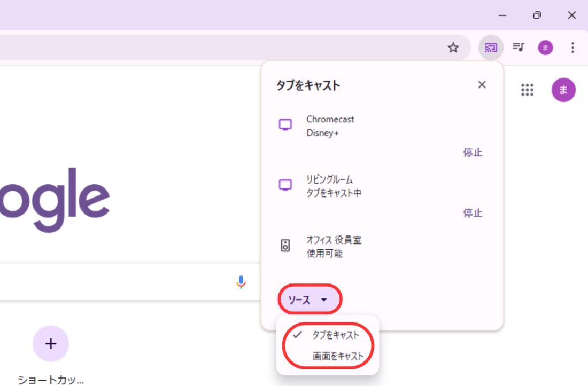This screenshot has height=386, width=588.
Task: Click the Cast icon in Chrome toolbar
Action: [x=490, y=48]
